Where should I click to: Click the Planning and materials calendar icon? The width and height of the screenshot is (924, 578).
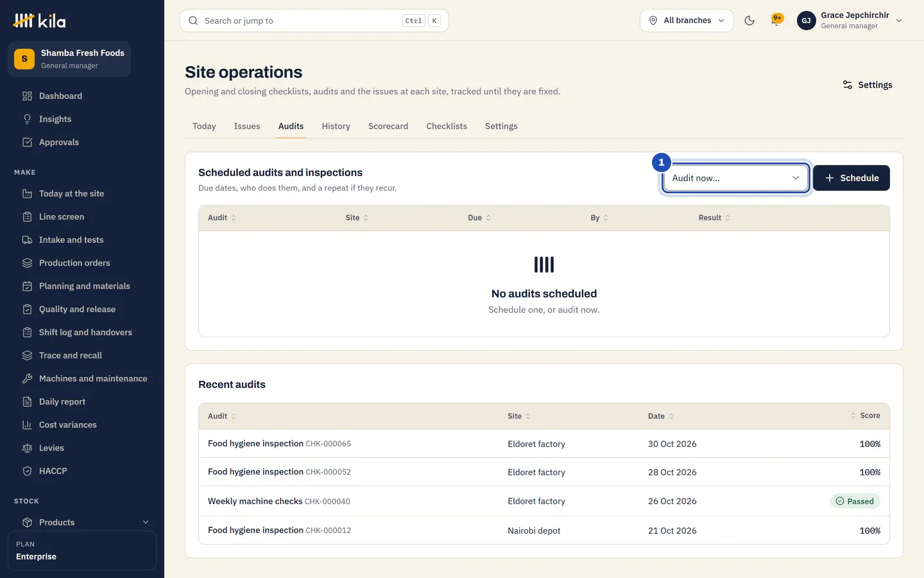click(x=27, y=286)
